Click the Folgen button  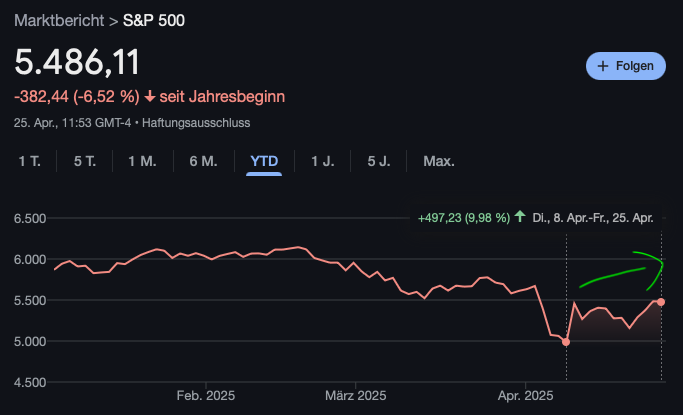626,66
